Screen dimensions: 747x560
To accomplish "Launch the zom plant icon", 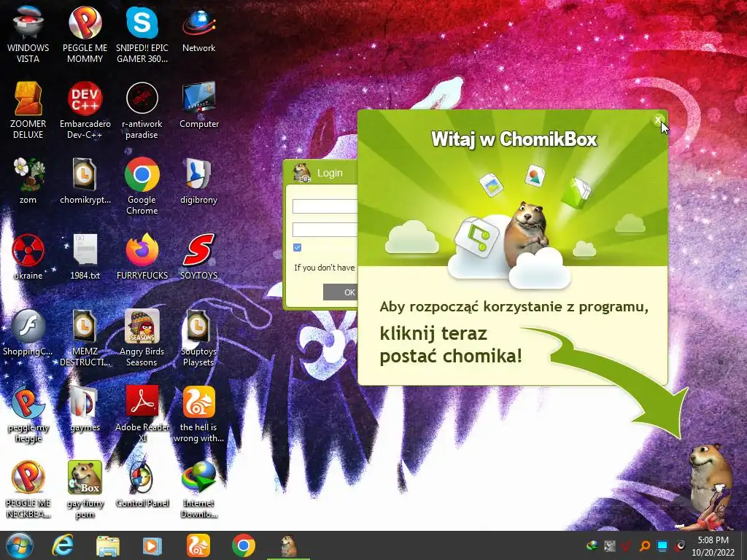I will [28, 174].
